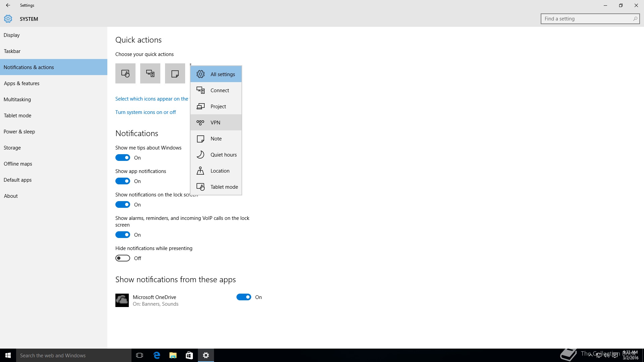644x362 pixels.
Task: Click the Task View taskbar icon
Action: (140, 355)
